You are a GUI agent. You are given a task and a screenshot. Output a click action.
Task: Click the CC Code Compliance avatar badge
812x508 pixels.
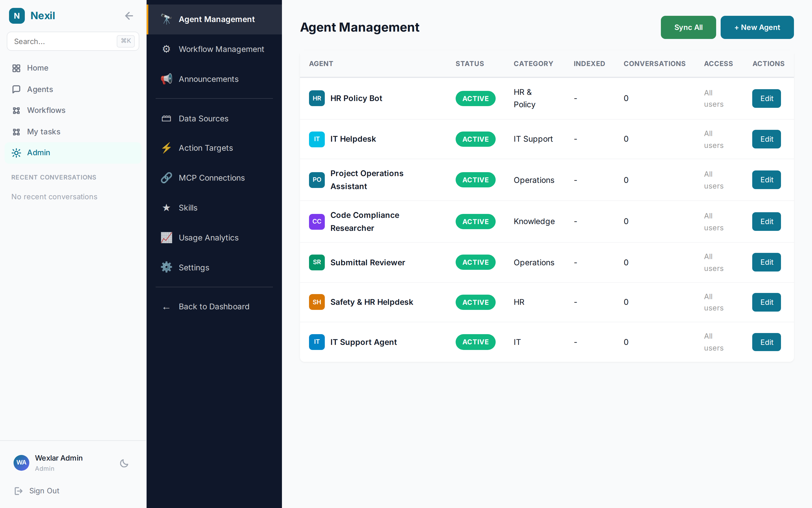[x=317, y=222]
